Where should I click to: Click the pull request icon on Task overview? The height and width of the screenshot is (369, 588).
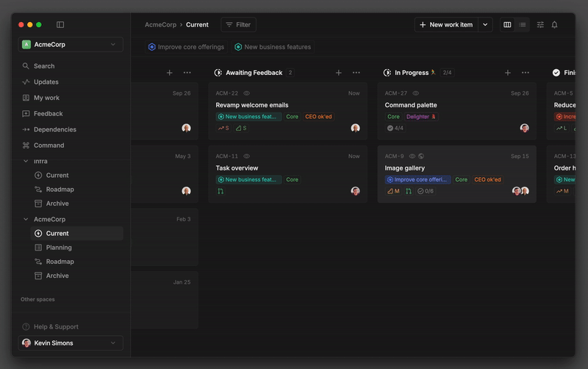point(220,191)
